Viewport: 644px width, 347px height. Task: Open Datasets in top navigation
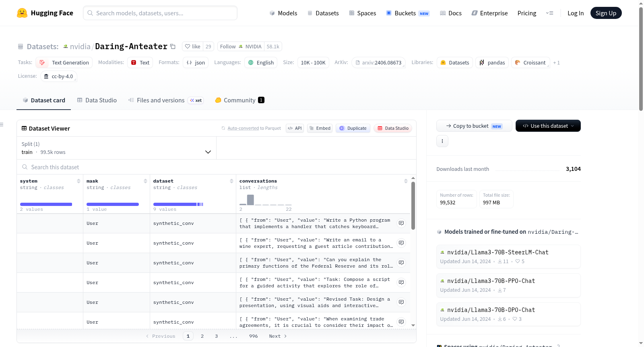323,13
